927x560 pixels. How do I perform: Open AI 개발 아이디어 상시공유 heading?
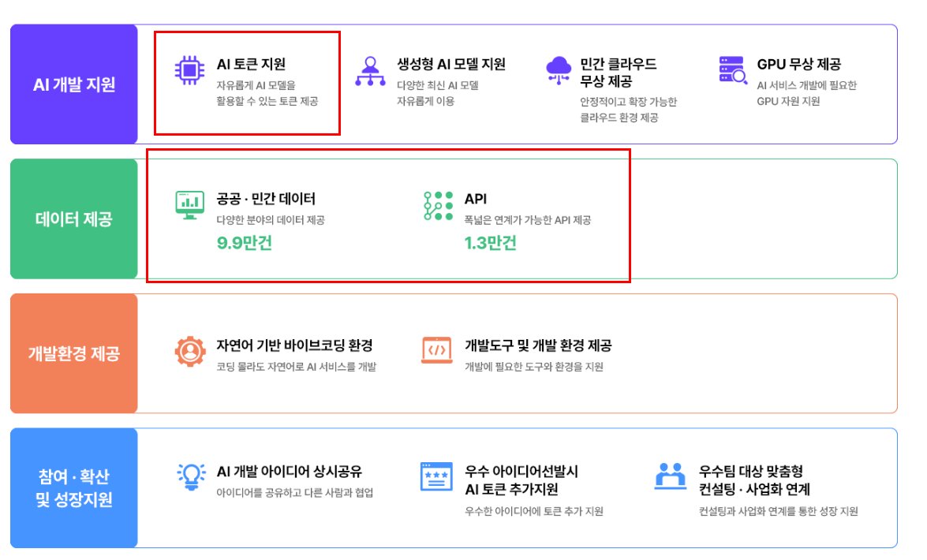point(289,472)
